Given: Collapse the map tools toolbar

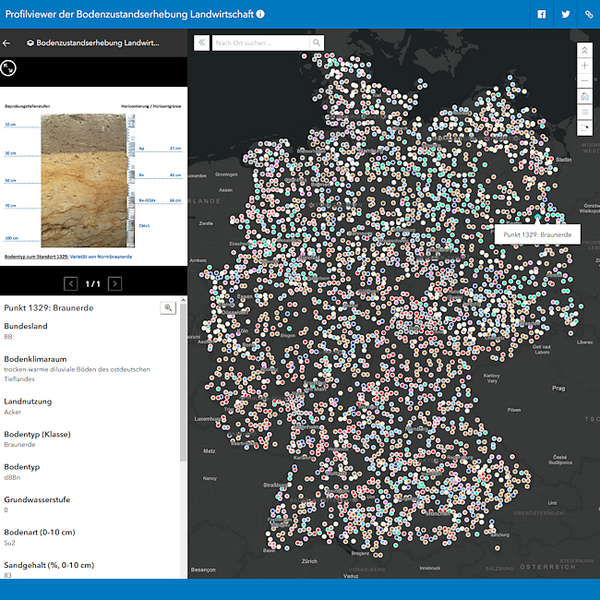Looking at the screenshot, I should point(585,49).
